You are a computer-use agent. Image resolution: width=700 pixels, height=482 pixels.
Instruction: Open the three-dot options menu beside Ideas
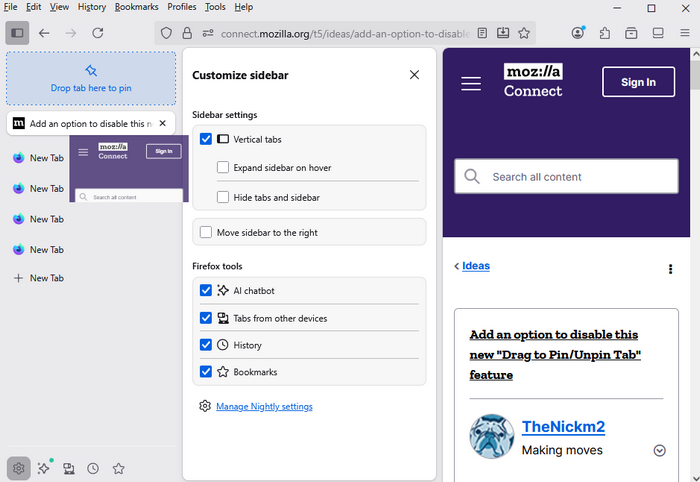point(670,269)
